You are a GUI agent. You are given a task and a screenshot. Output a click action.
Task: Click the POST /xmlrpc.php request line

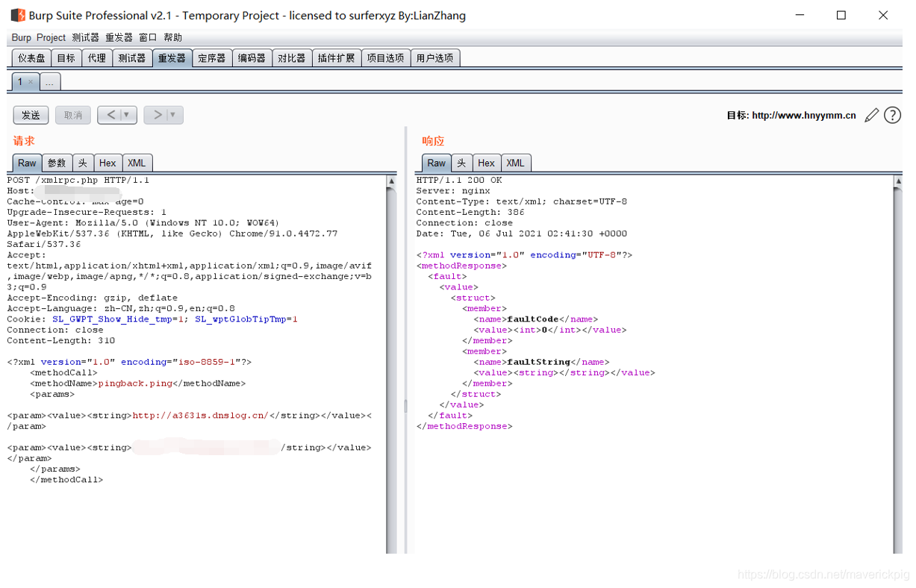click(x=78, y=180)
